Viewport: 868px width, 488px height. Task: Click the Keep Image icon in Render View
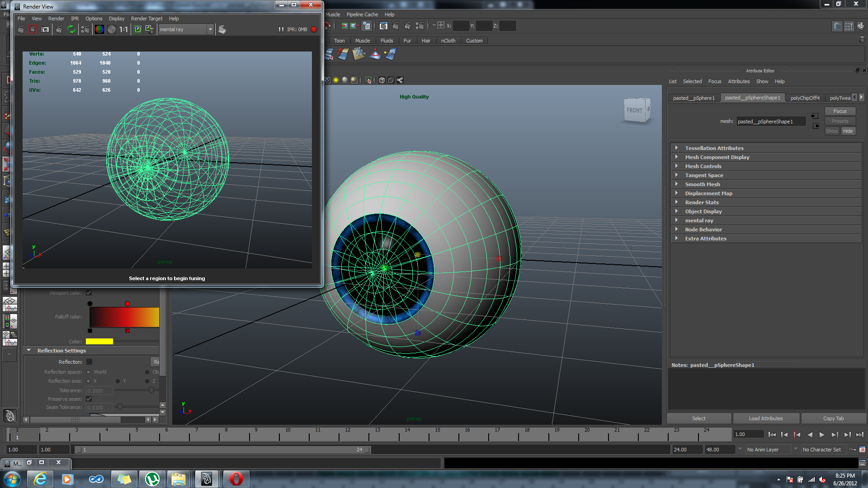138,29
